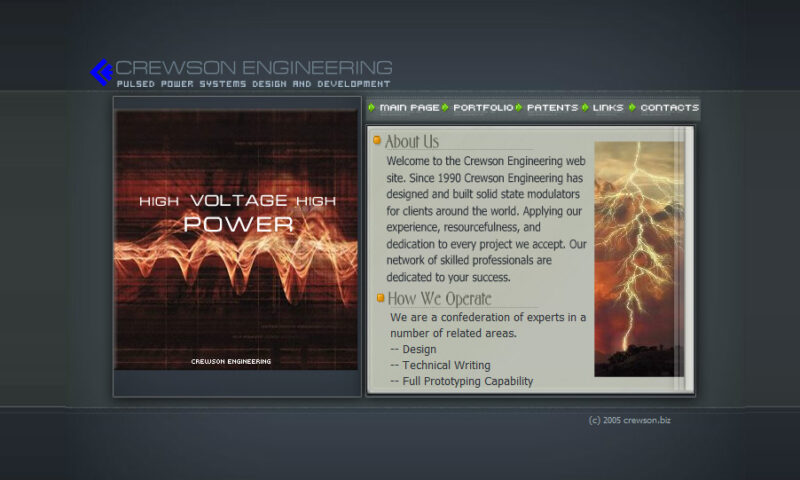Image resolution: width=800 pixels, height=480 pixels.
Task: Click the High Voltage High Power banner image
Action: click(x=236, y=239)
